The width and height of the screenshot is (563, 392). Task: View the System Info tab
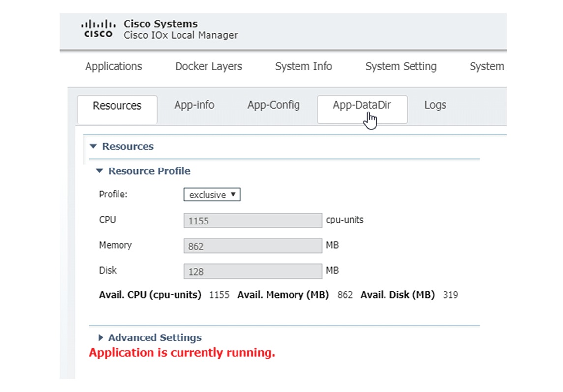(x=303, y=66)
